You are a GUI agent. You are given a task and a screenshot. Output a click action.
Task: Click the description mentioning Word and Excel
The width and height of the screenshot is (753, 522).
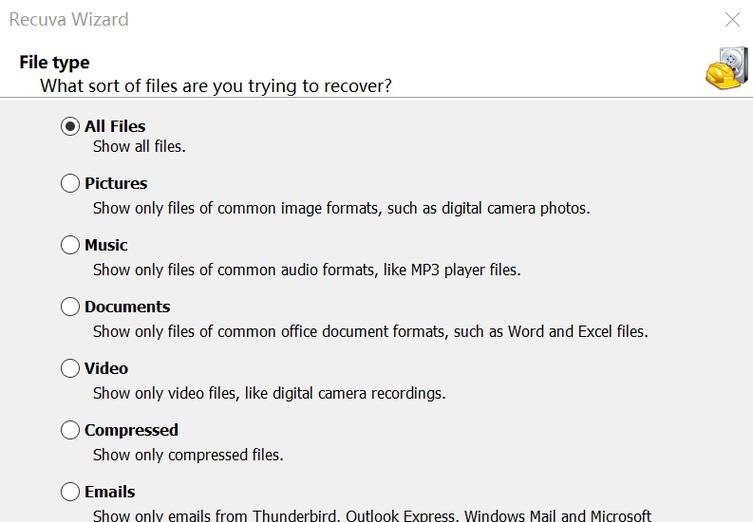click(x=370, y=332)
